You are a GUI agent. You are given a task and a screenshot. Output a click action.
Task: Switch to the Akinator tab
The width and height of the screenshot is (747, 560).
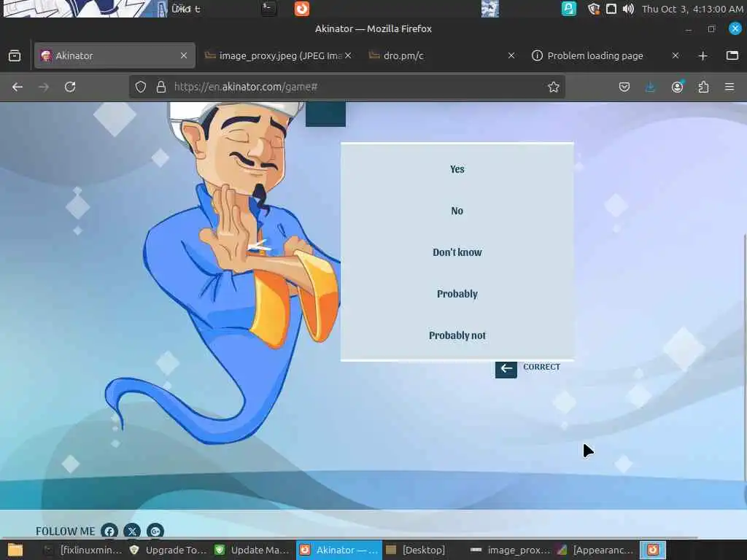115,55
